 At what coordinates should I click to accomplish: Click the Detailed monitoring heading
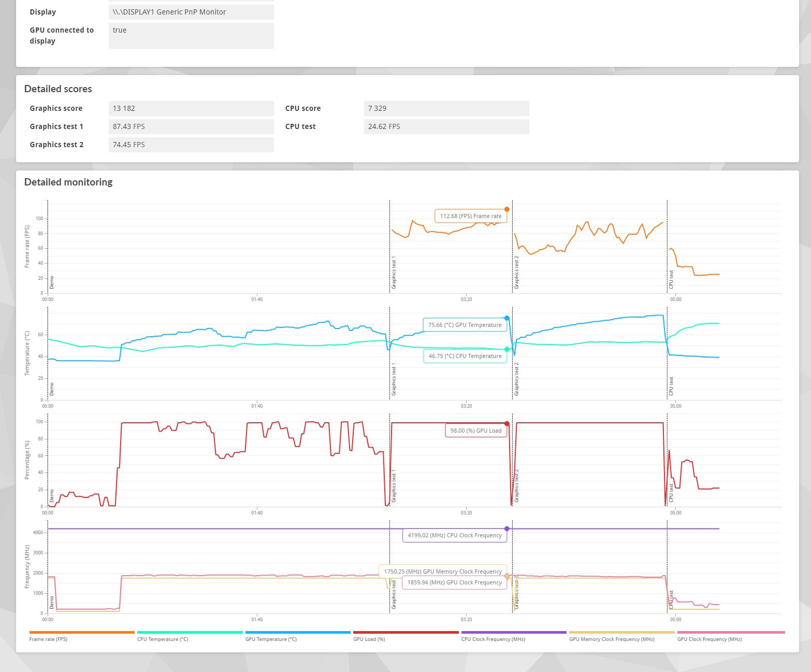pyautogui.click(x=68, y=182)
